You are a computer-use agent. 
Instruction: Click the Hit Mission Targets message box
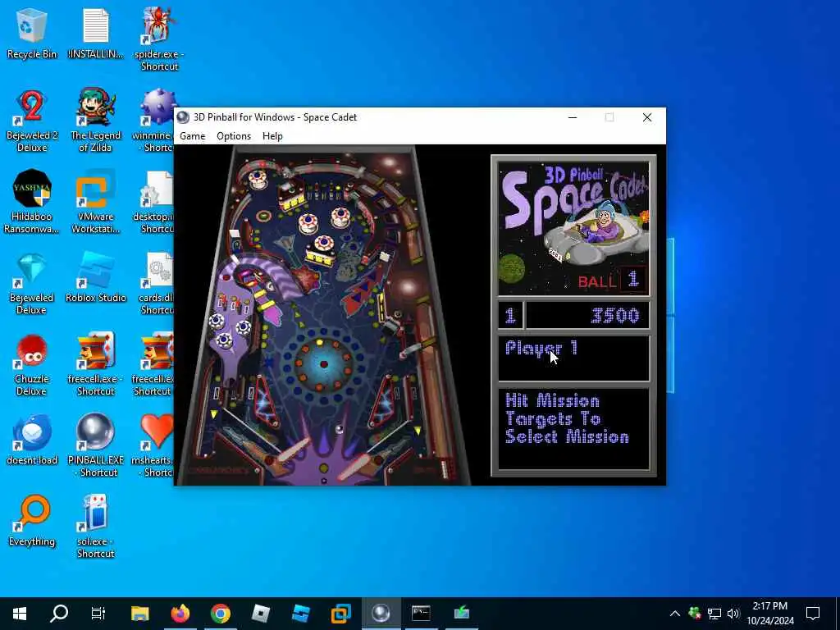coord(573,428)
